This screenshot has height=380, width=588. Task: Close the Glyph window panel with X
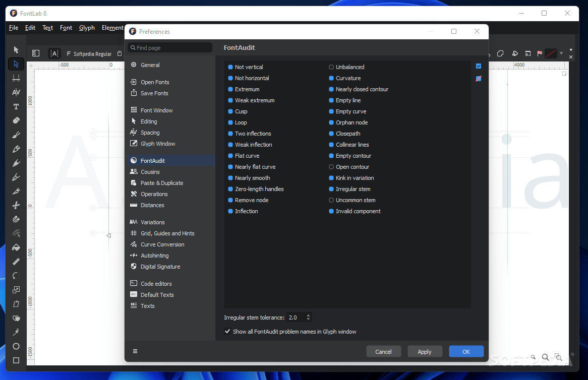point(571,57)
